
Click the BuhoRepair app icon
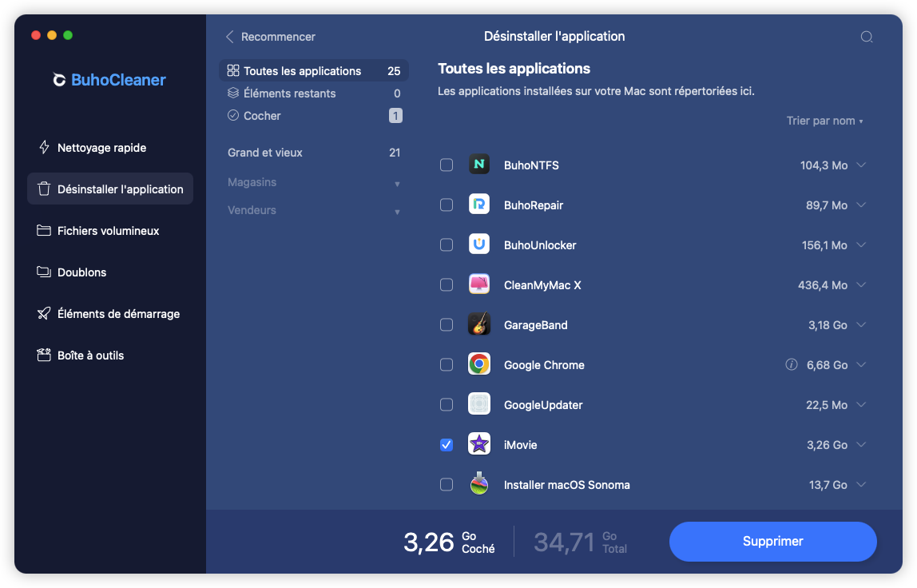(x=479, y=205)
